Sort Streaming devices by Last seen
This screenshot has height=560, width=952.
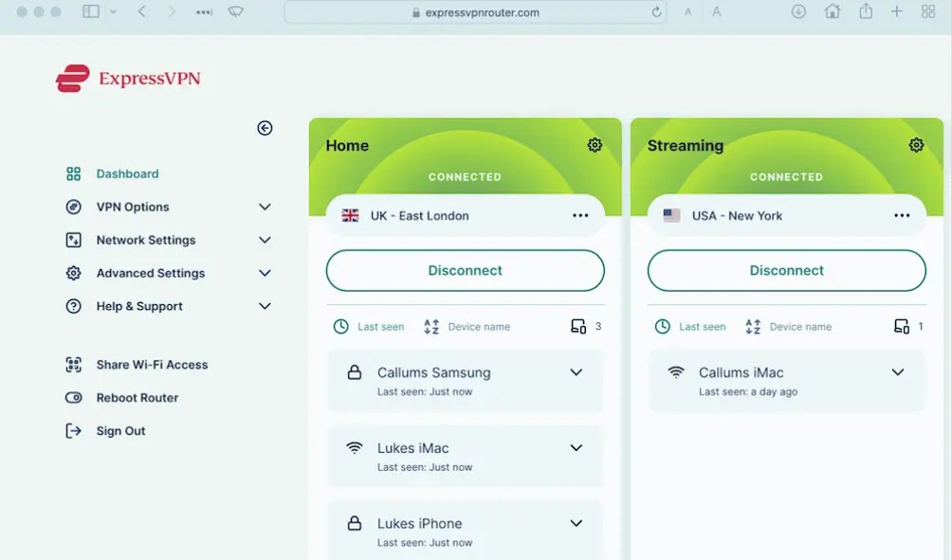coord(703,326)
